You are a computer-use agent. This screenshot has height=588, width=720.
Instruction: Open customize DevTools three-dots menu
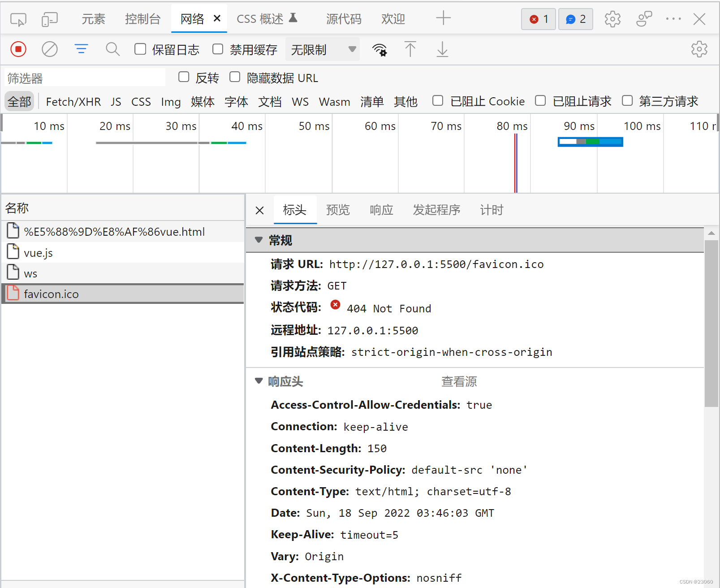(x=673, y=19)
